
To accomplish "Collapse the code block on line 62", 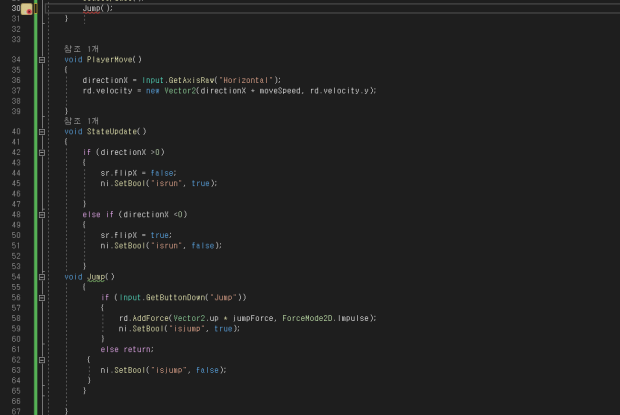I will coord(41,359).
